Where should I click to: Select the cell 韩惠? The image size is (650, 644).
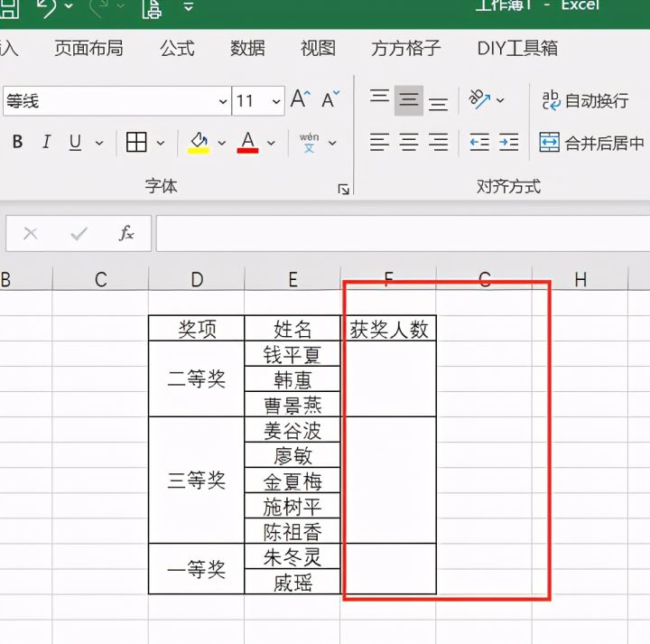(292, 379)
